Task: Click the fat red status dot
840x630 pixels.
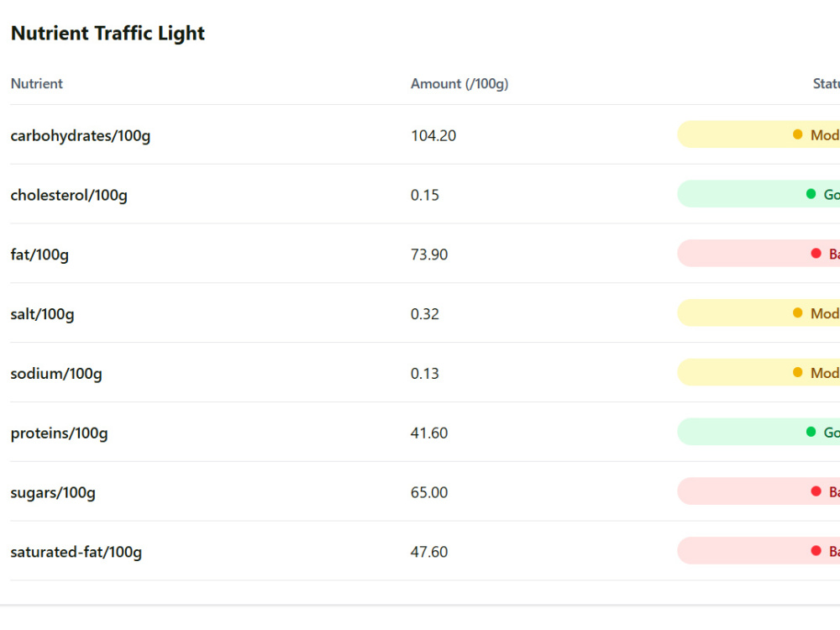Action: coord(816,254)
